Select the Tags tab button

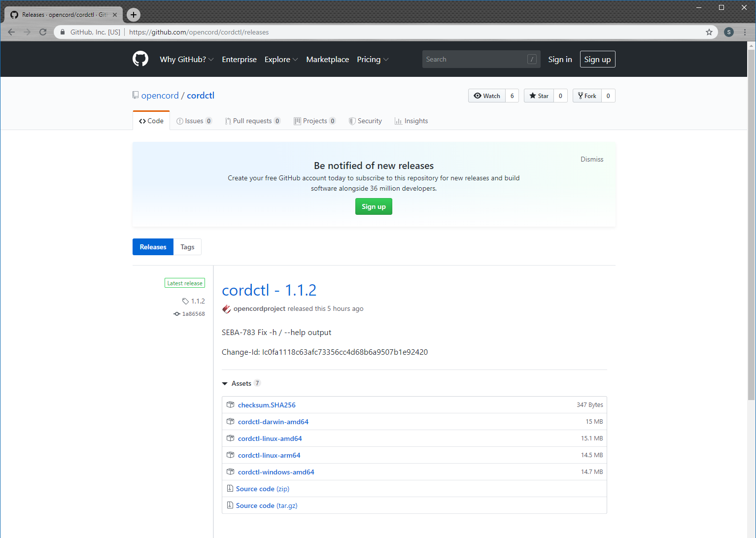coord(187,247)
